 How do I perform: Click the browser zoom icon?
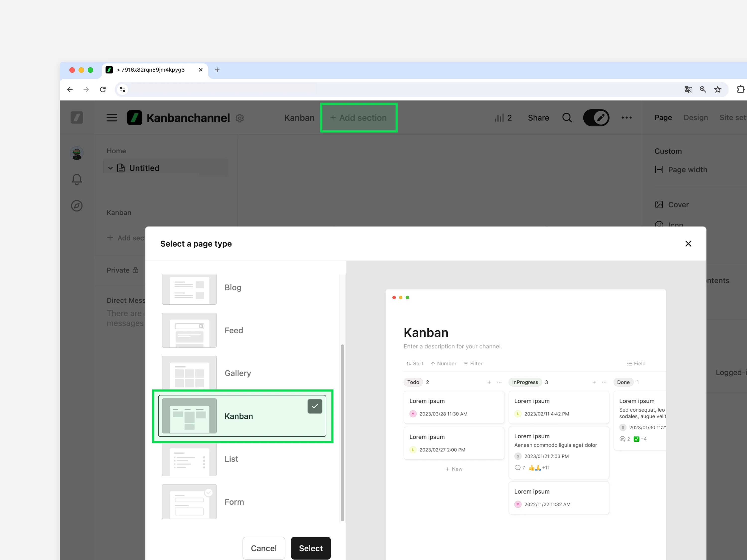coord(703,89)
